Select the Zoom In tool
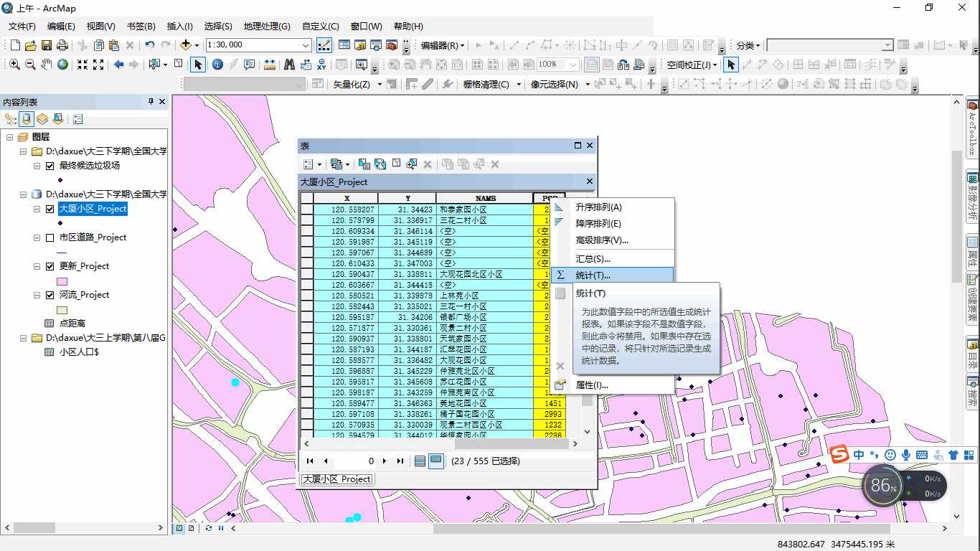This screenshot has height=551, width=980. click(x=14, y=65)
